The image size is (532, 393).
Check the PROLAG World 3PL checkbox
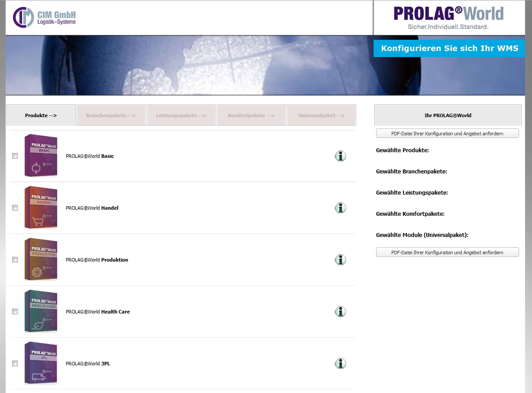pyautogui.click(x=15, y=364)
